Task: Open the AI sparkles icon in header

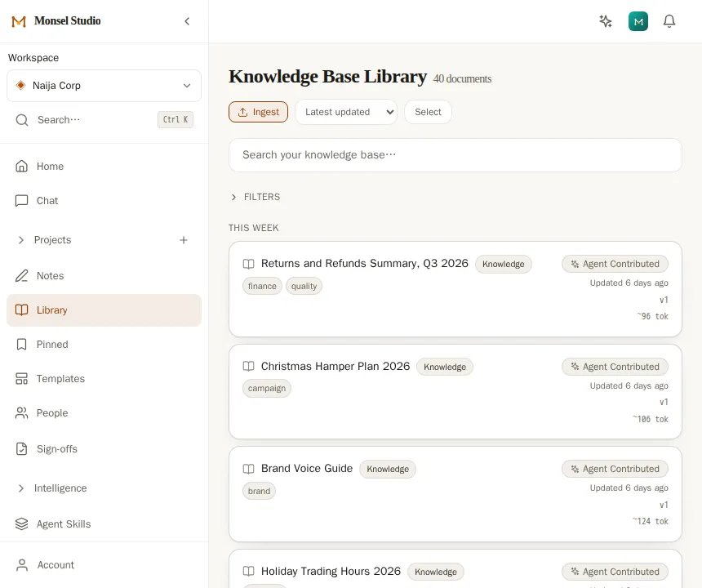Action: (606, 21)
